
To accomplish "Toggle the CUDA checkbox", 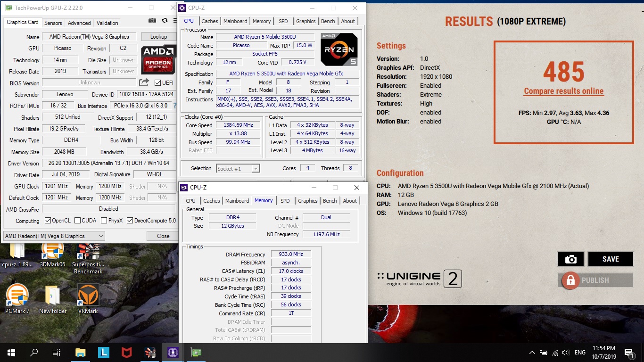I will (77, 221).
